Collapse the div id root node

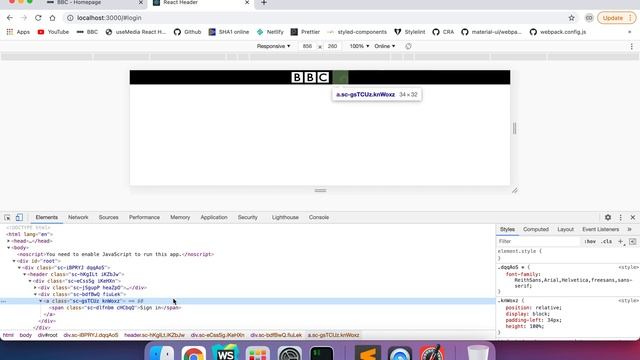pyautogui.click(x=14, y=261)
